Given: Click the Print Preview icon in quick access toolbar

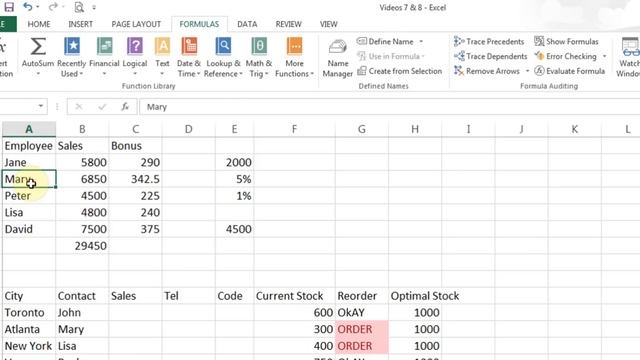Looking at the screenshot, I should (x=79, y=7).
